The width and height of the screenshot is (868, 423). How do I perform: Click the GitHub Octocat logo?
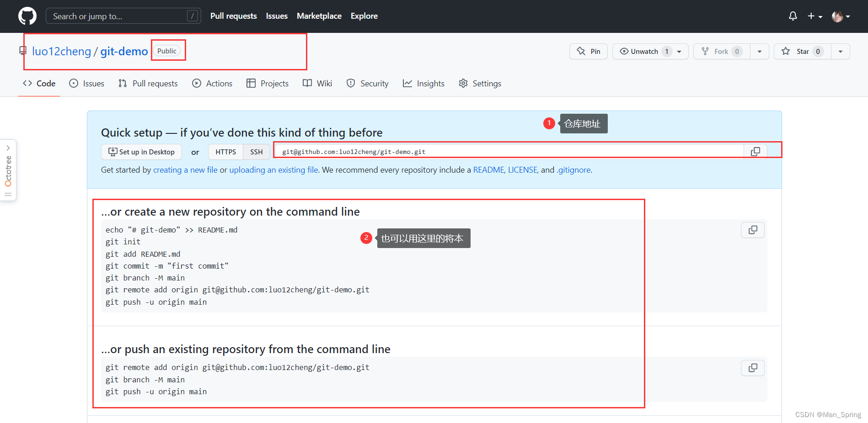tap(27, 16)
